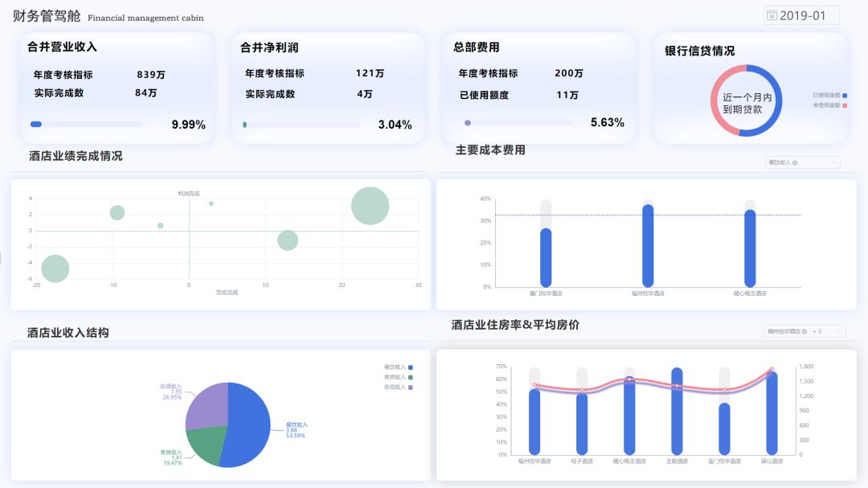Click the 福州悦华酒店 bar in cost chart
Viewport: 868px width, 488px height.
(x=648, y=246)
